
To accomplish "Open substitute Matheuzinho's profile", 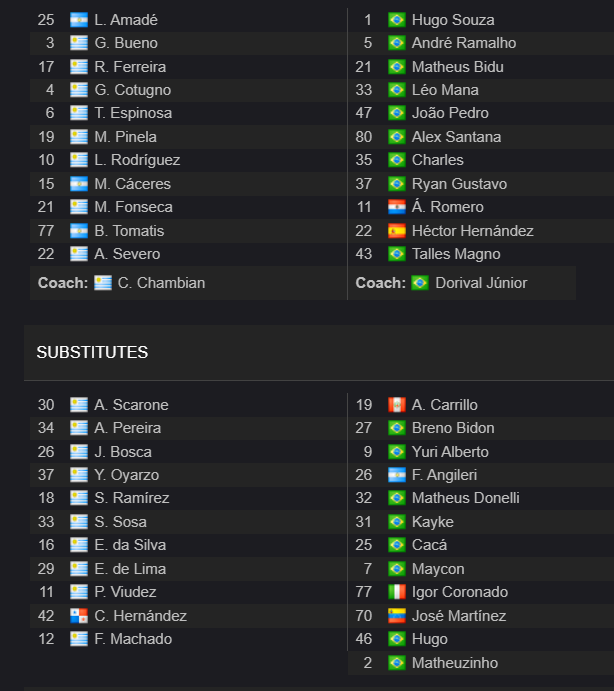I will 455,663.
